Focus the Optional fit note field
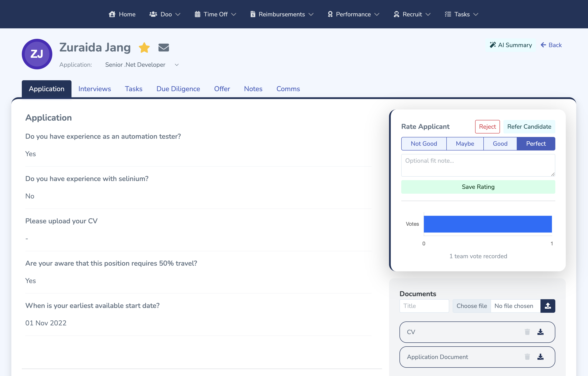Image resolution: width=588 pixels, height=376 pixels. (478, 165)
